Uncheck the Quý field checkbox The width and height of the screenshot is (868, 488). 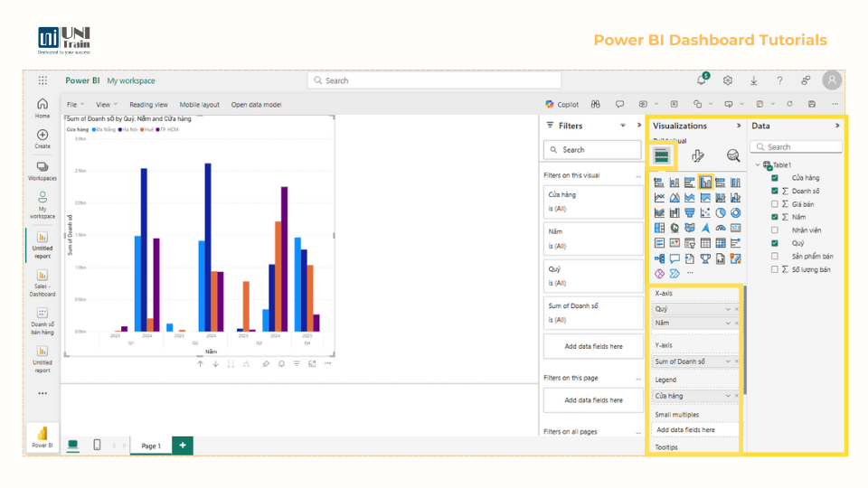[775, 243]
